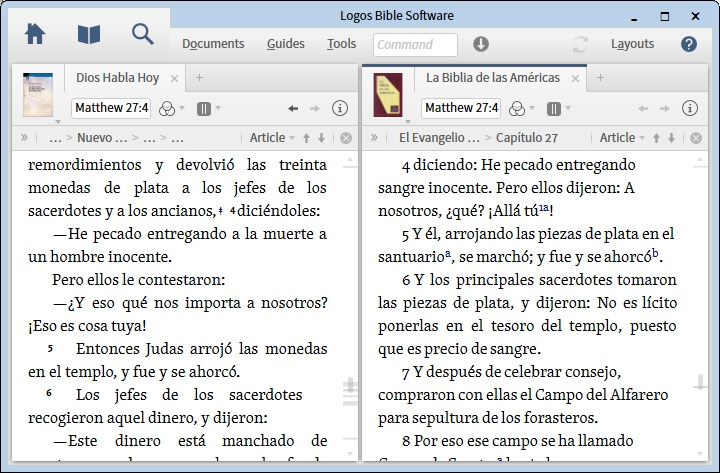
Task: Open the Guides menu
Action: coord(286,44)
